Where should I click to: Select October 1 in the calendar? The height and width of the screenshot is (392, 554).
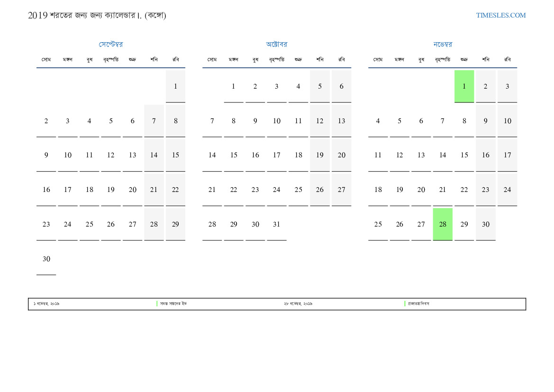(x=233, y=86)
